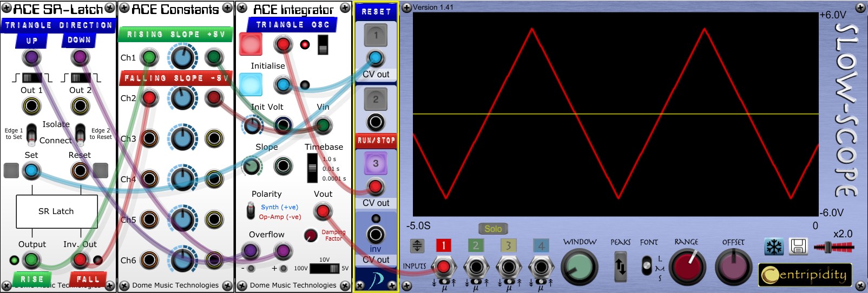Click trigger button 2 in the yellow module

click(376, 99)
